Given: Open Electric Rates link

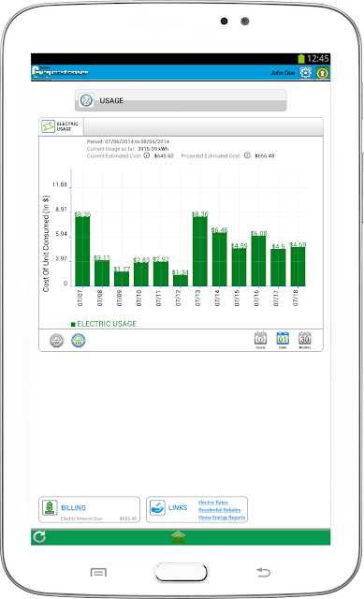Looking at the screenshot, I should click(213, 503).
